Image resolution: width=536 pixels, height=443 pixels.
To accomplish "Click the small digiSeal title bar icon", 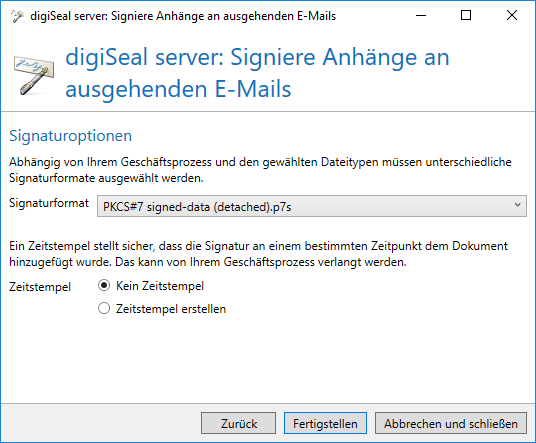I will coord(17,16).
